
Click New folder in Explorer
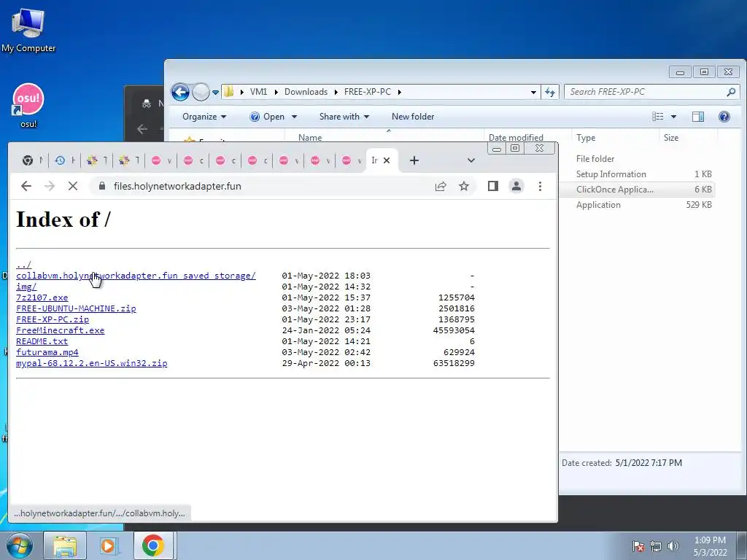[x=413, y=117]
